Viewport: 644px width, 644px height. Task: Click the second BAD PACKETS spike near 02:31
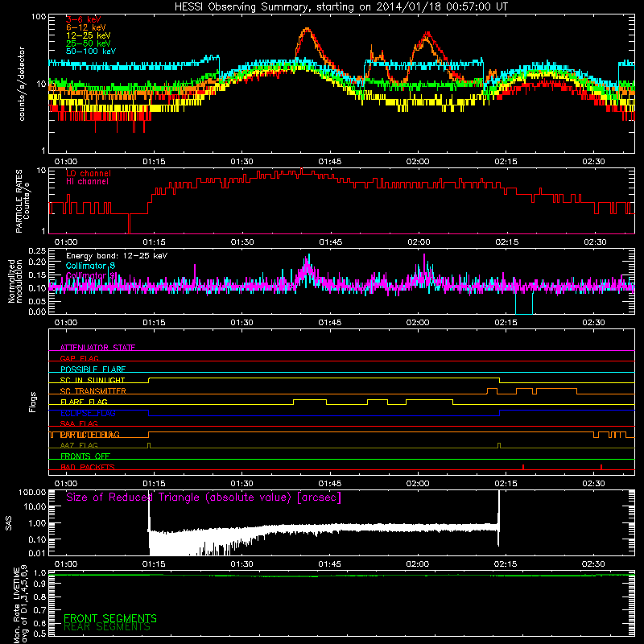click(x=601, y=467)
